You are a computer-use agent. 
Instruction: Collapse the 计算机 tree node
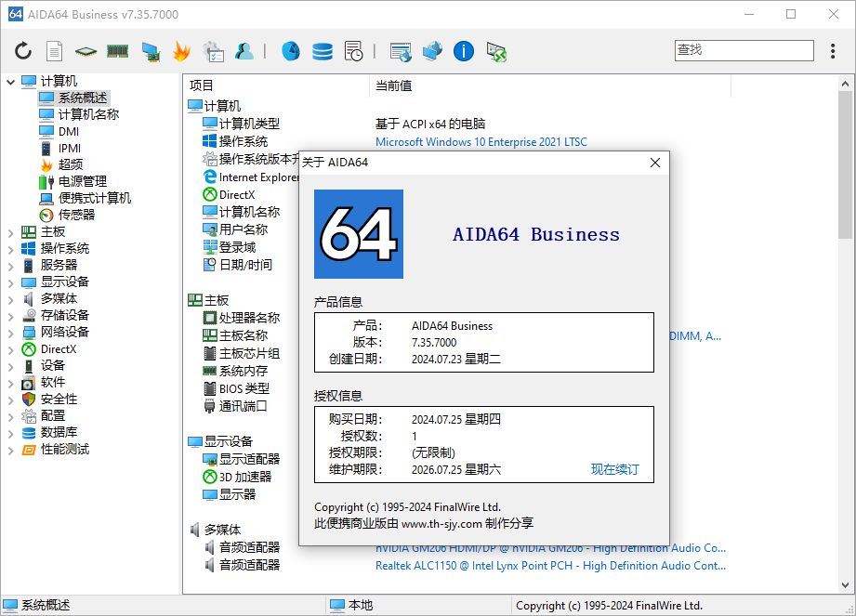coord(11,82)
